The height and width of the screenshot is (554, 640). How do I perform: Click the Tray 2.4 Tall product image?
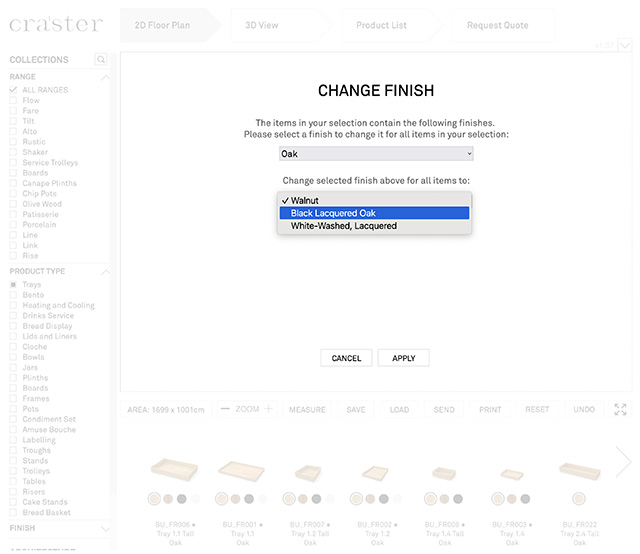click(579, 470)
